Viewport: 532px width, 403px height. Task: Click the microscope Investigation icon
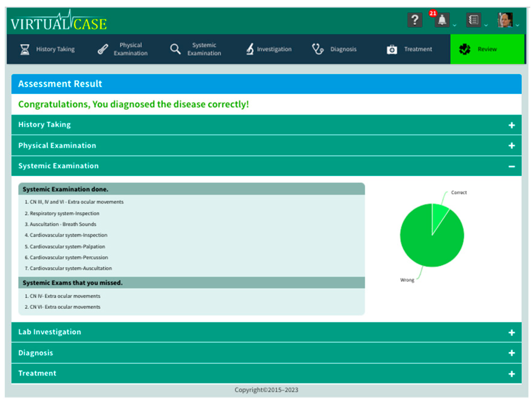(x=250, y=49)
